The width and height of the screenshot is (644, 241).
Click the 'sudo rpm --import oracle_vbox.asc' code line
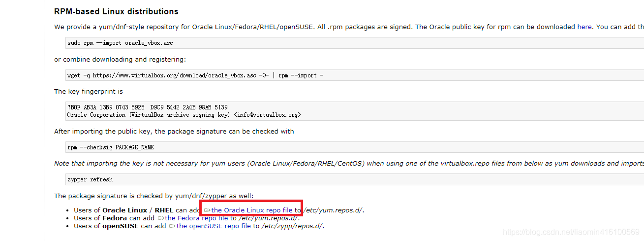tap(120, 43)
